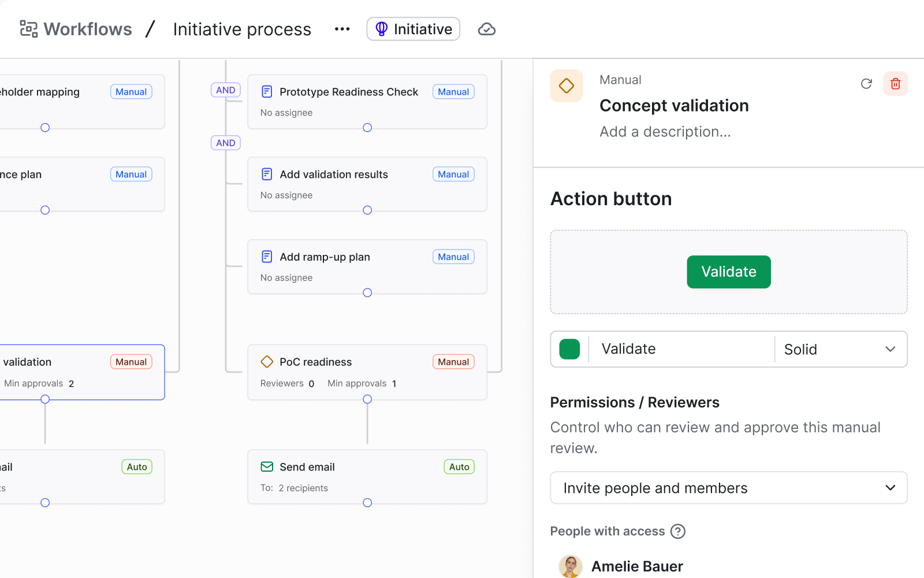Select the Send email Auto badge
Viewport: 924px width, 578px height.
pyautogui.click(x=459, y=466)
